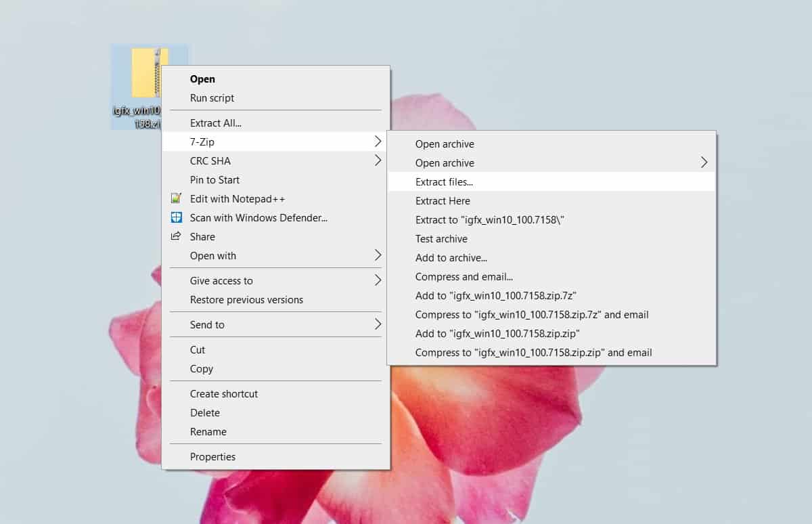Select Extract files from the 7-Zip menu
This screenshot has height=524, width=812.
[x=444, y=181]
